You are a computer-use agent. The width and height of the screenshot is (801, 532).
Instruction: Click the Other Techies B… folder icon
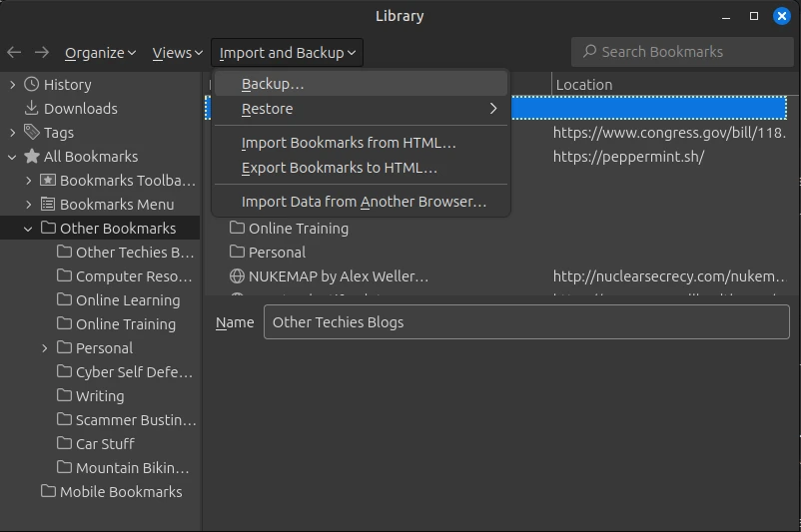[x=64, y=252]
